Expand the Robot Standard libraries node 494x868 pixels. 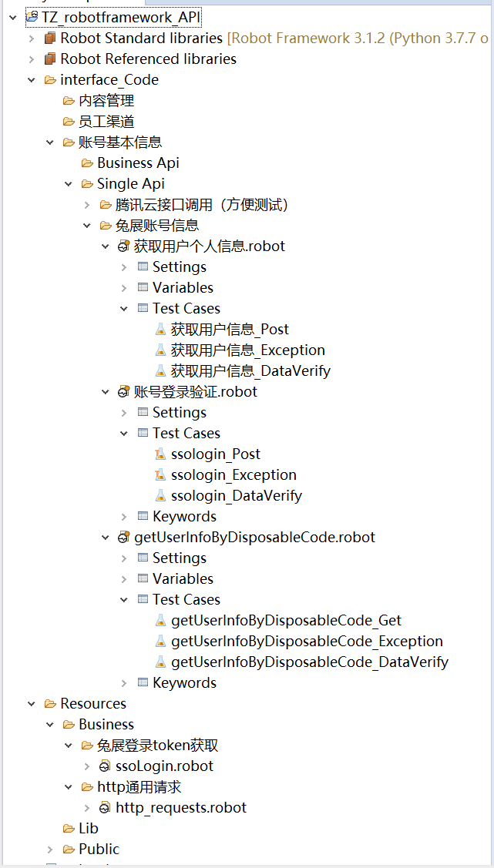point(32,39)
